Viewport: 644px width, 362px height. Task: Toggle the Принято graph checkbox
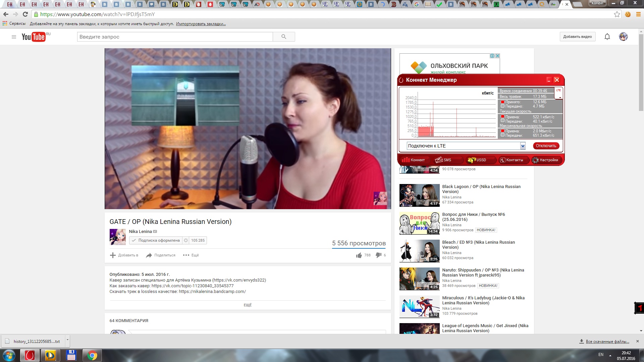[502, 102]
